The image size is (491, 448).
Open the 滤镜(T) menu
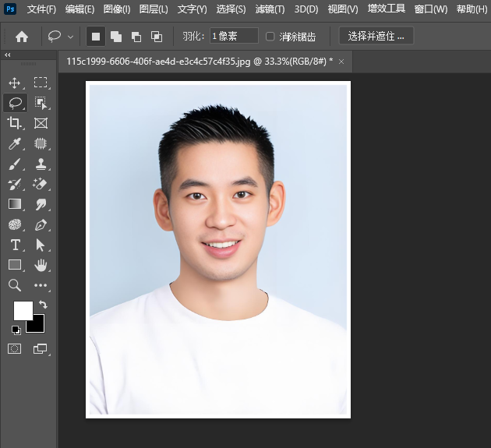click(x=270, y=9)
